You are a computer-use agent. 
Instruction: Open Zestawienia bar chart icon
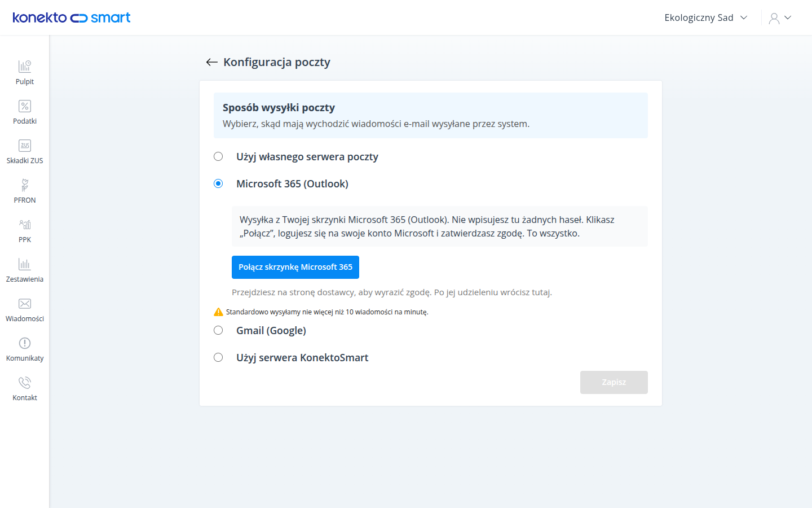tap(25, 264)
